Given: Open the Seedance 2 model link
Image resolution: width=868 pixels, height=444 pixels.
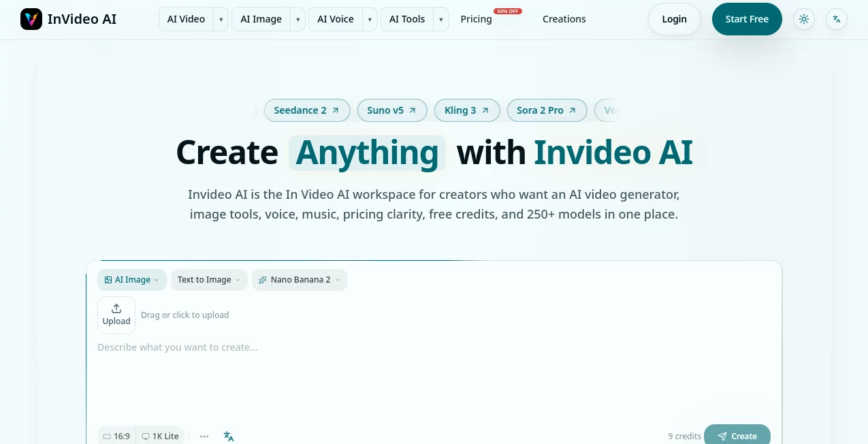Looking at the screenshot, I should pyautogui.click(x=307, y=110).
